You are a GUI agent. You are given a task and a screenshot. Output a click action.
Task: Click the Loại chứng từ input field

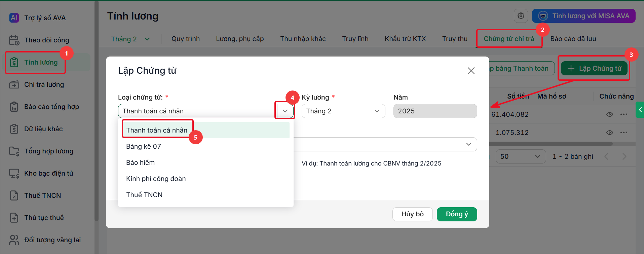tap(198, 111)
